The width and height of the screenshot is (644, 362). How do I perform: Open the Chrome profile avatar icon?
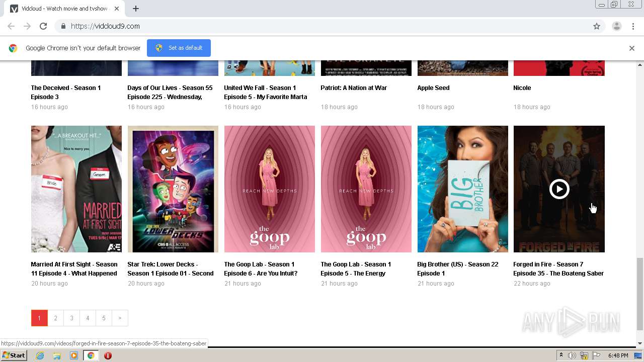616,26
